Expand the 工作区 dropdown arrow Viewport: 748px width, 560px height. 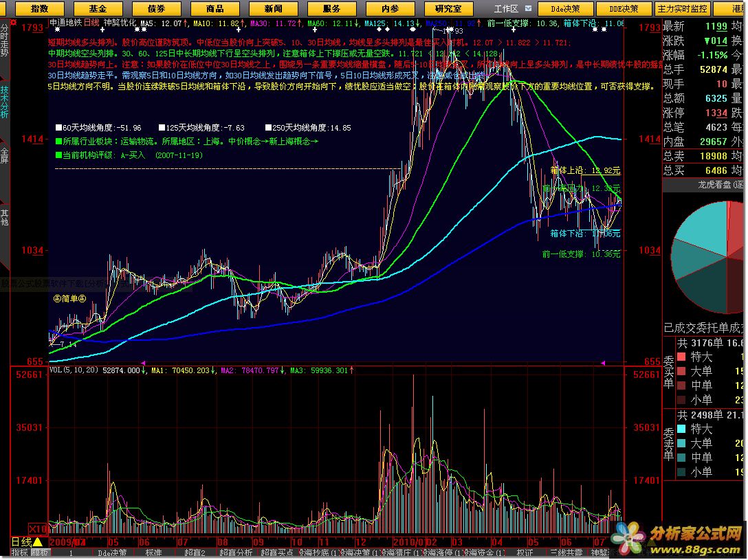[528, 8]
